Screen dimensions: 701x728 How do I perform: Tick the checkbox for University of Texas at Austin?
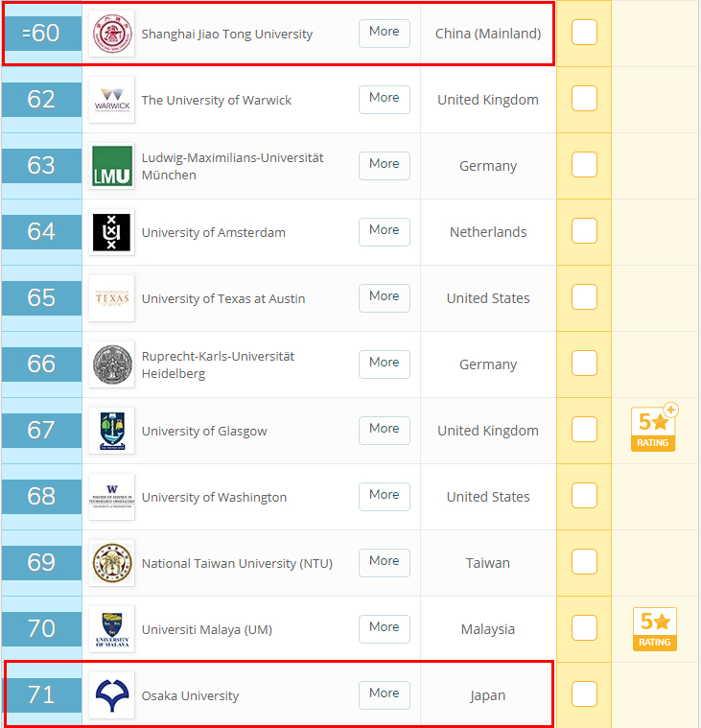[x=584, y=297]
